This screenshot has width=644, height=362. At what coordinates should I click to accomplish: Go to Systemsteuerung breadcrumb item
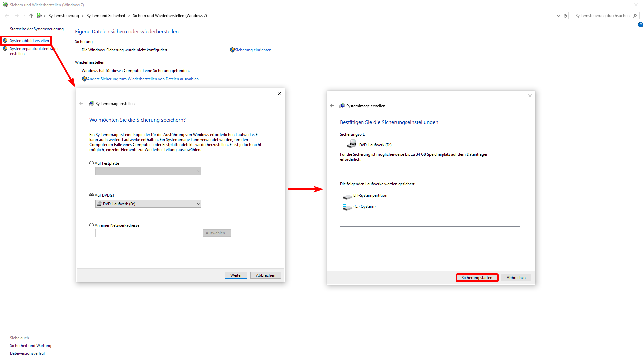(64, 16)
